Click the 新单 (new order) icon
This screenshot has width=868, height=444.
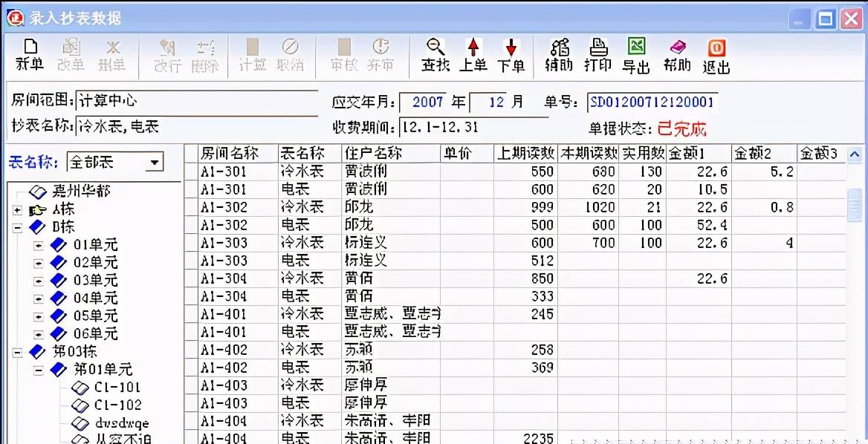click(30, 56)
